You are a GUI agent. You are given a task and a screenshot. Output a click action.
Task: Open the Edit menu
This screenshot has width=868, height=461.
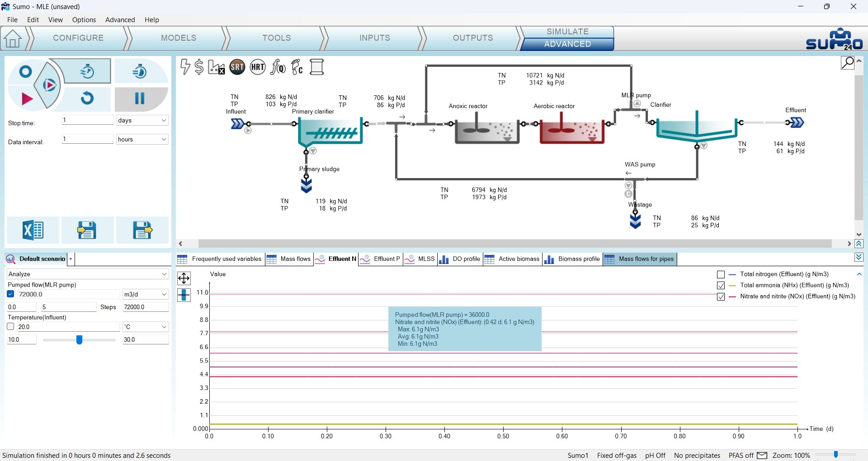click(33, 20)
